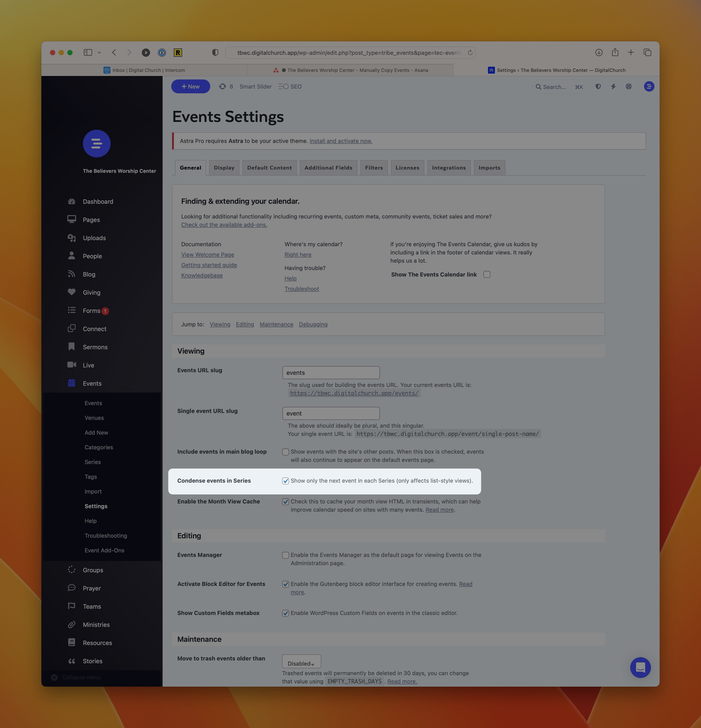Select the Licenses tab
The image size is (701, 728).
407,168
